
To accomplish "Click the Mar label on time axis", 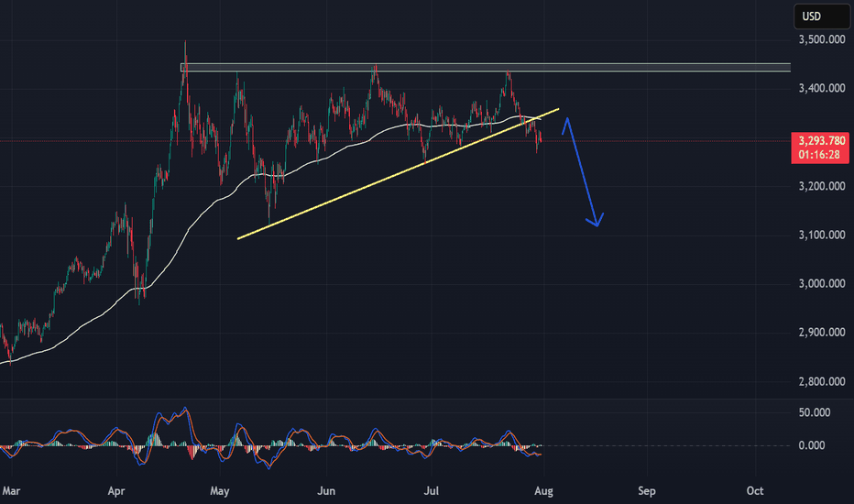I will [x=11, y=491].
